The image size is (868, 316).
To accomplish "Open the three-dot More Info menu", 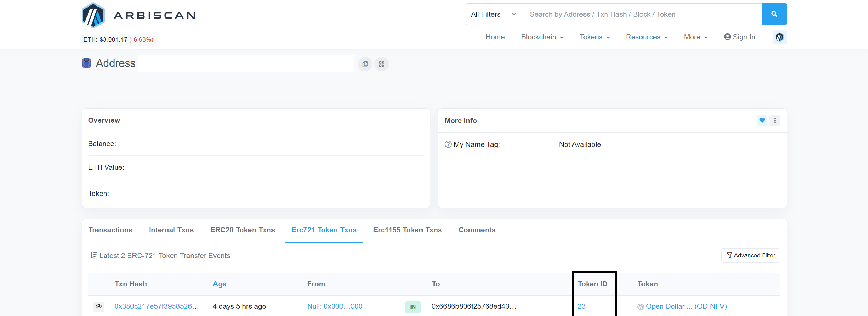I will [x=775, y=120].
